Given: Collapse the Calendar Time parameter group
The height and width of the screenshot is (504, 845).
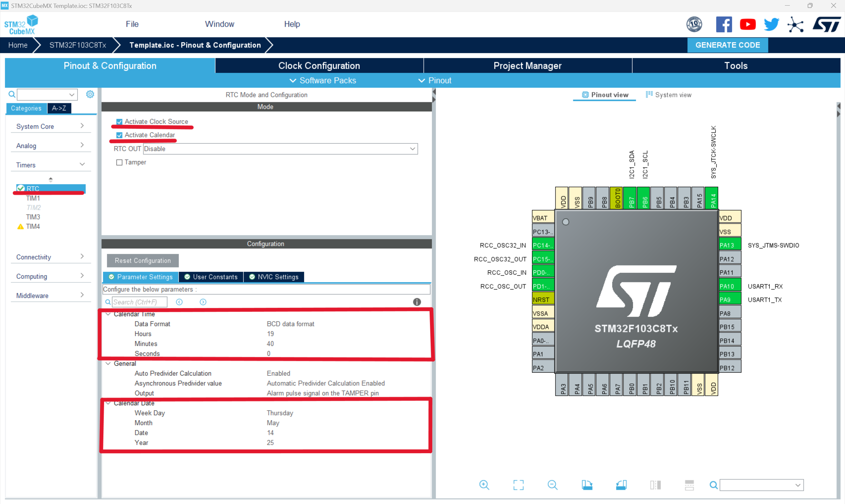Looking at the screenshot, I should click(108, 314).
